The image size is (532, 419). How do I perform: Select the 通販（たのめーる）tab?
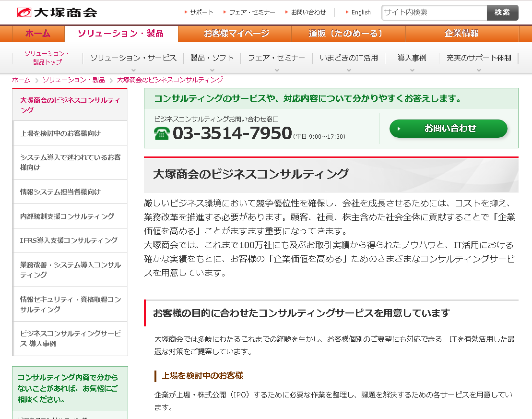pos(345,34)
